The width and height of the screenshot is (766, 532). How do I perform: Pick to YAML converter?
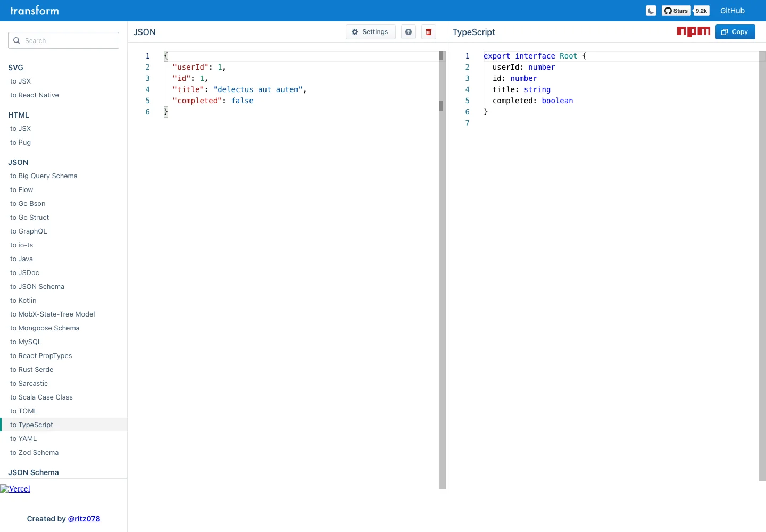[x=63, y=439]
